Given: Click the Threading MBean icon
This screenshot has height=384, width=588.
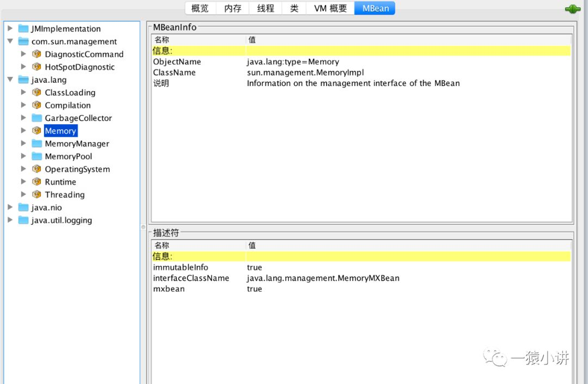Looking at the screenshot, I should click(36, 194).
